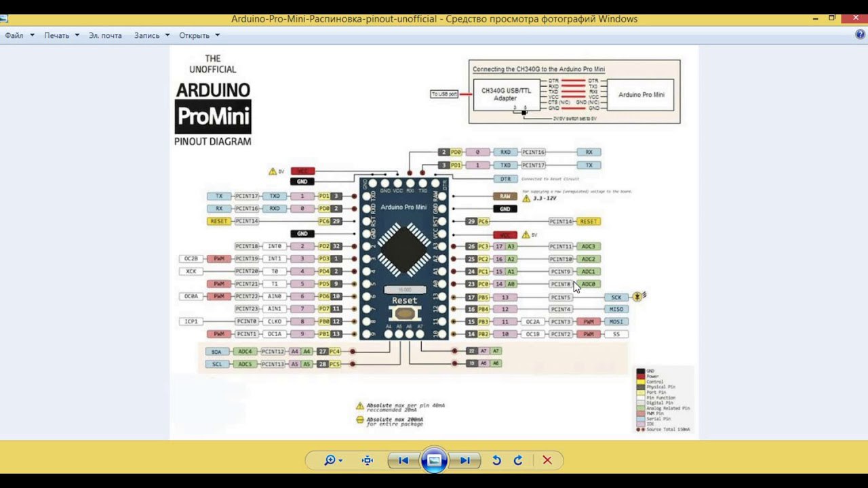Image resolution: width=868 pixels, height=488 pixels.
Task: Go to the previous photo
Action: click(x=403, y=460)
